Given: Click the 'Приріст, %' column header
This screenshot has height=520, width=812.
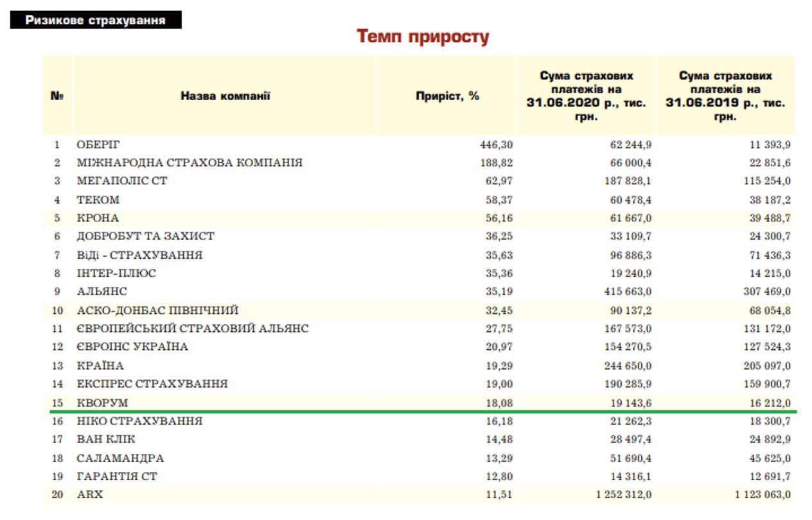Looking at the screenshot, I should [x=447, y=96].
